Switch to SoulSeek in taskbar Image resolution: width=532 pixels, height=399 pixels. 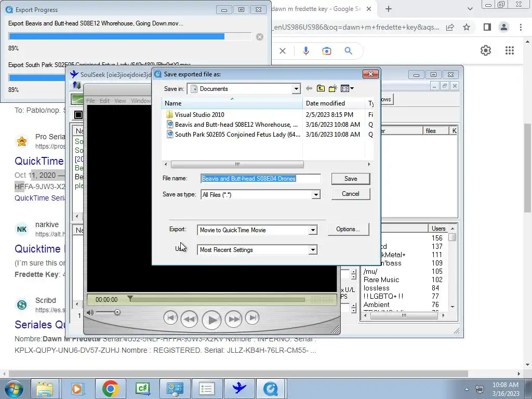[x=239, y=389]
